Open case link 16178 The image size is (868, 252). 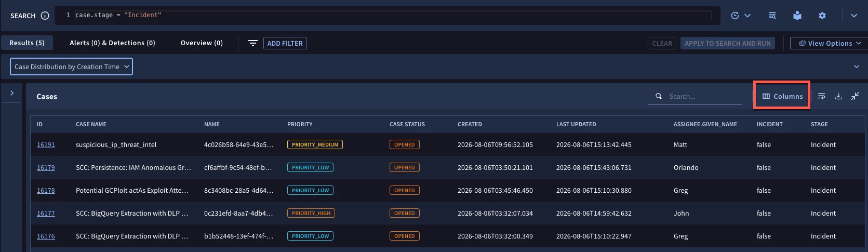(46, 190)
